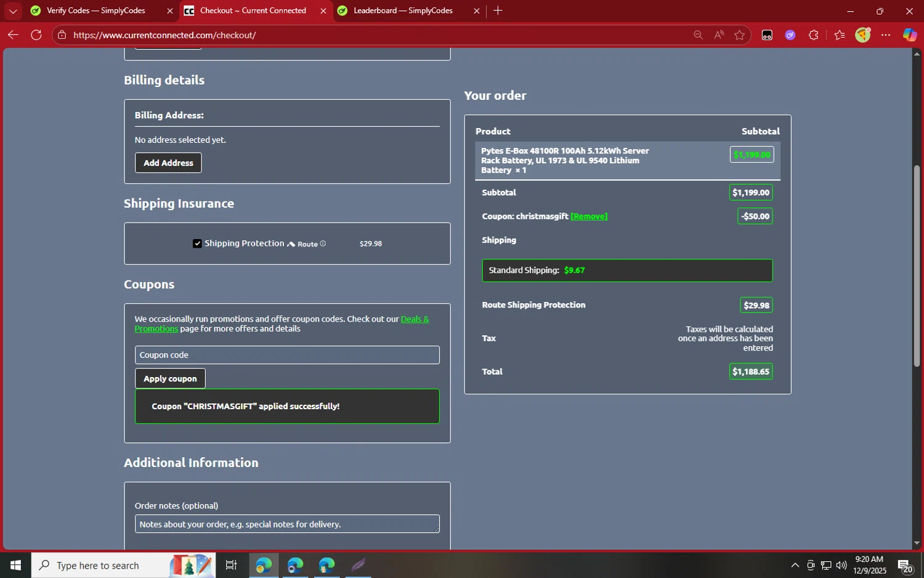Screen dimensions: 924x578
Task: Close the Verify Codes tab
Action: click(170, 11)
